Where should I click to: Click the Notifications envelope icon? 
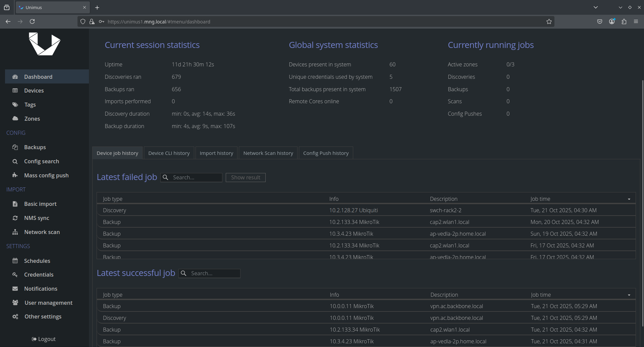point(15,289)
